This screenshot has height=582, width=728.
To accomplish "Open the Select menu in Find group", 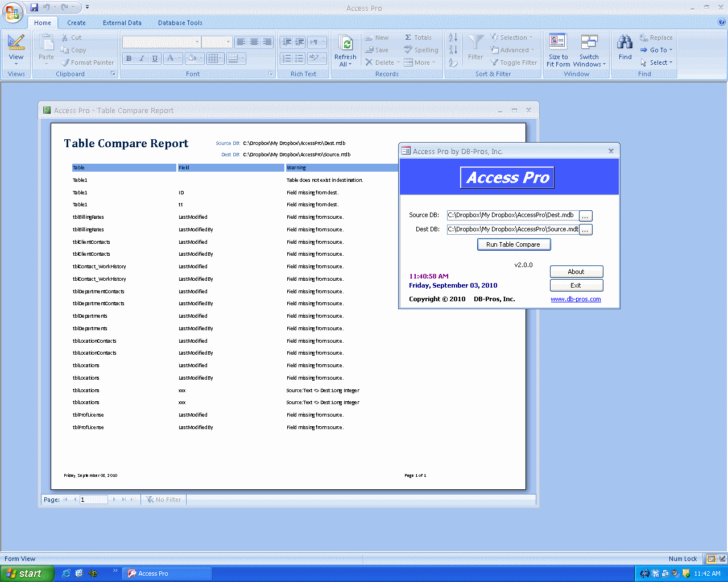I will click(x=656, y=63).
